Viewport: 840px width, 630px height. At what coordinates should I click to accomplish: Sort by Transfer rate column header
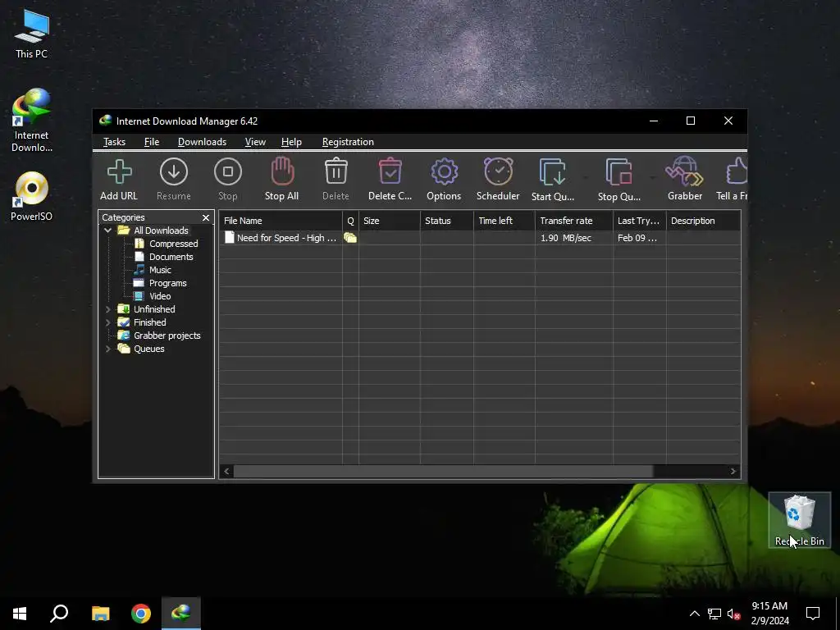(573, 221)
